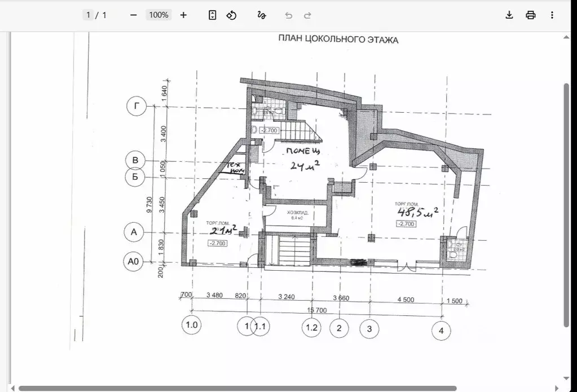Click axis marker Б circle
The width and height of the screenshot is (577, 392).
click(x=135, y=177)
